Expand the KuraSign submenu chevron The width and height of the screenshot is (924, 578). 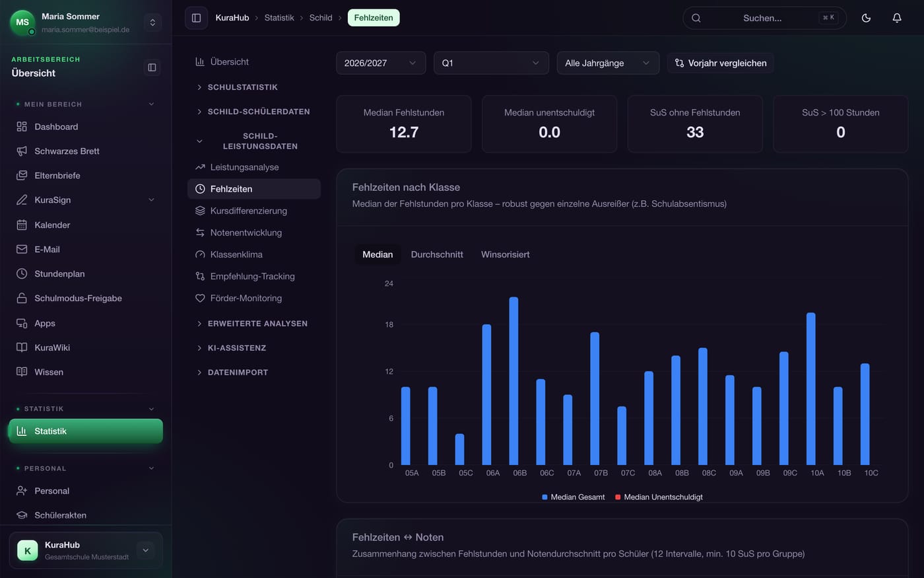151,199
